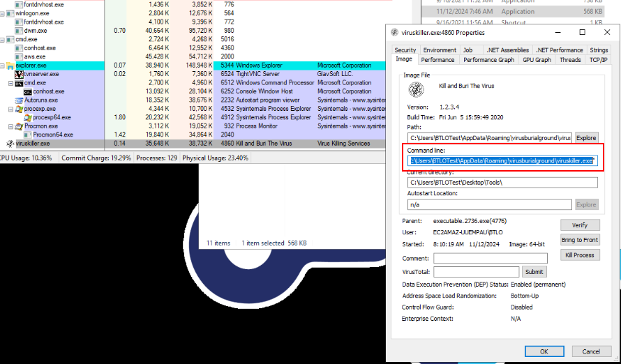Image resolution: width=621 pixels, height=364 pixels.
Task: Click the Autoruns.exe process icon
Action: pyautogui.click(x=19, y=100)
